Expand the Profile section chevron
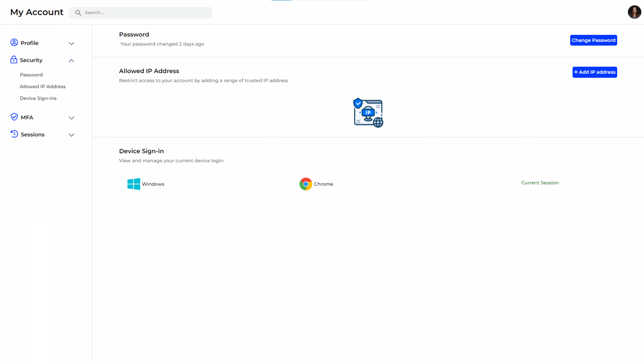 pos(72,43)
